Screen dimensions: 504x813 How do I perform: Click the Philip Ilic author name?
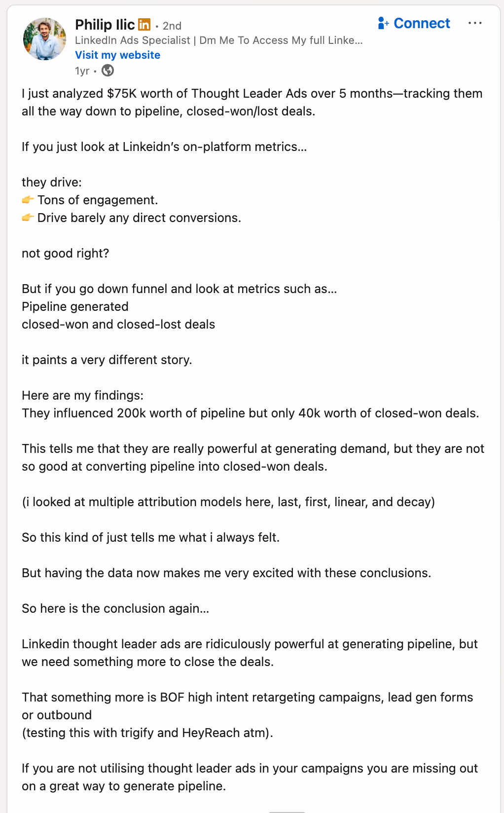click(105, 25)
